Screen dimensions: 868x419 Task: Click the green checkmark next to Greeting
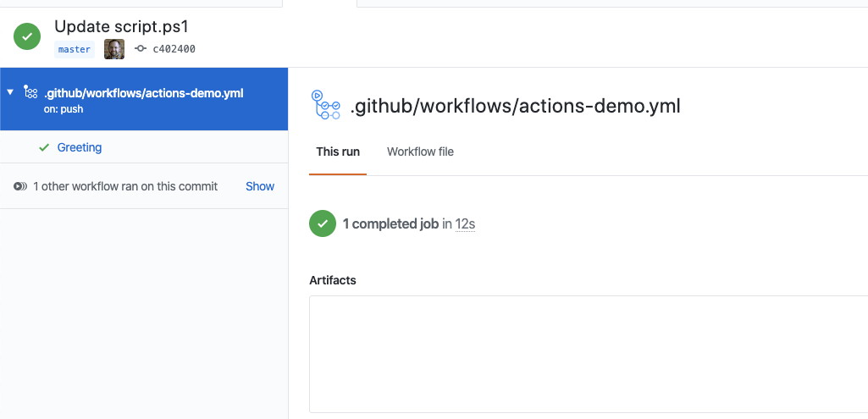[44, 147]
